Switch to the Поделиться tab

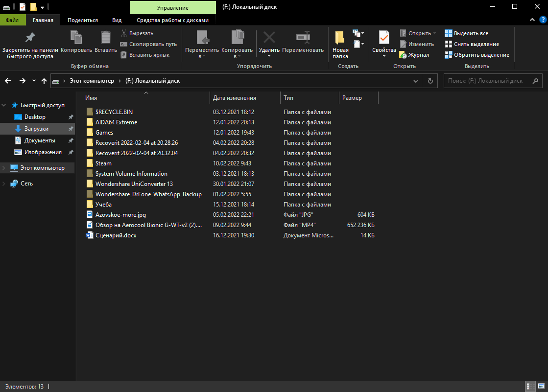point(83,20)
